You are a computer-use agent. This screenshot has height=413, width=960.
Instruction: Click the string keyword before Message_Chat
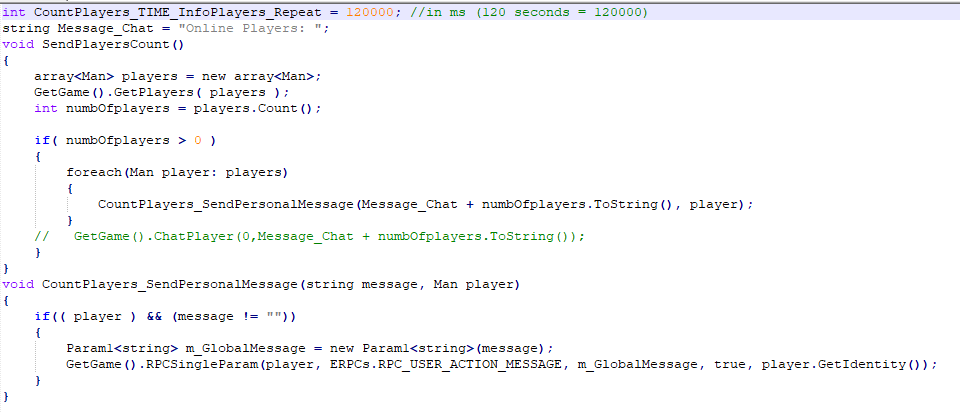[x=26, y=28]
